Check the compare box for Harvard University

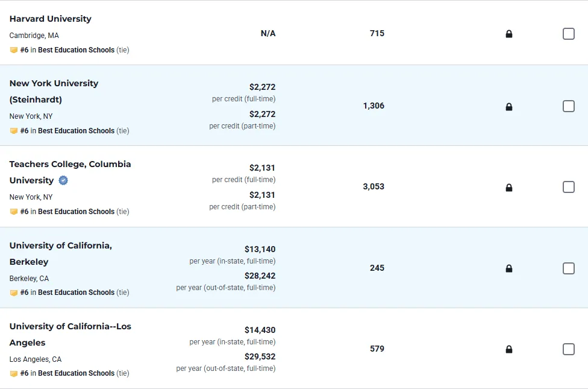[x=569, y=34]
